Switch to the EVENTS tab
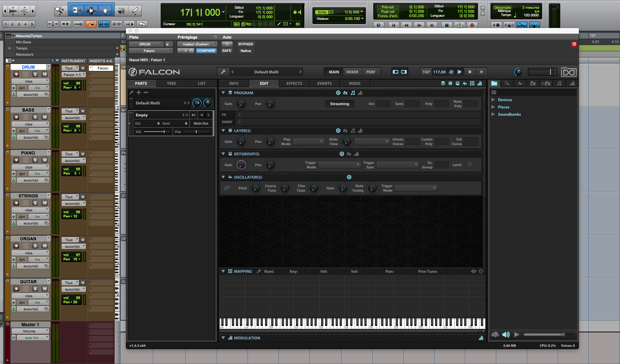This screenshot has width=620, height=364. point(324,83)
